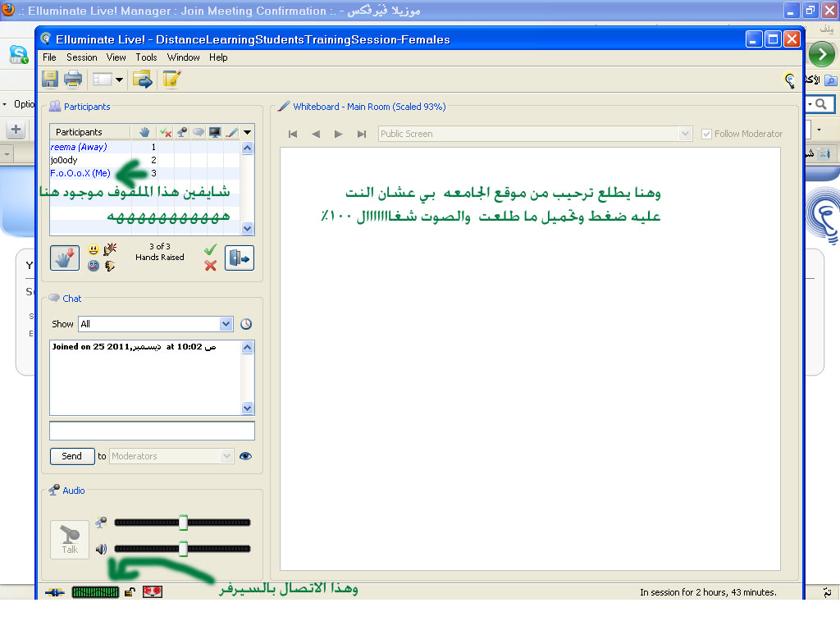Click the speaker icon beside volume slider
Image resolution: width=840 pixels, height=630 pixels.
click(101, 549)
